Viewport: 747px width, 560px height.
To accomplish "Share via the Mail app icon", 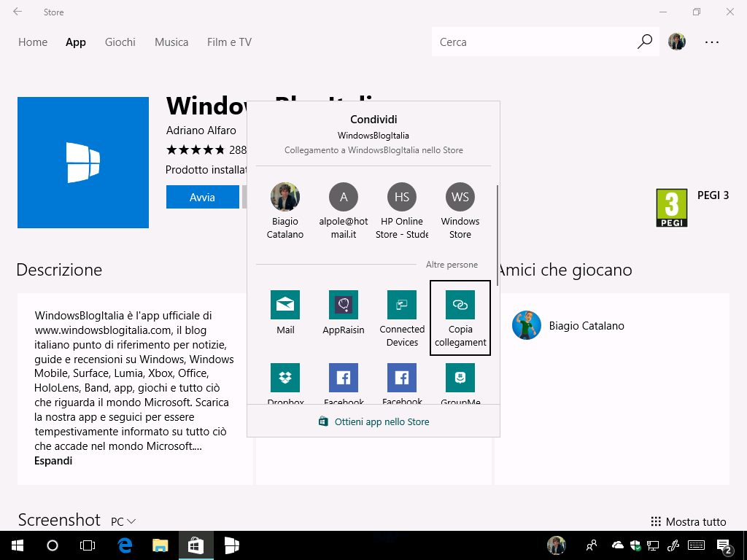I will pos(285,305).
